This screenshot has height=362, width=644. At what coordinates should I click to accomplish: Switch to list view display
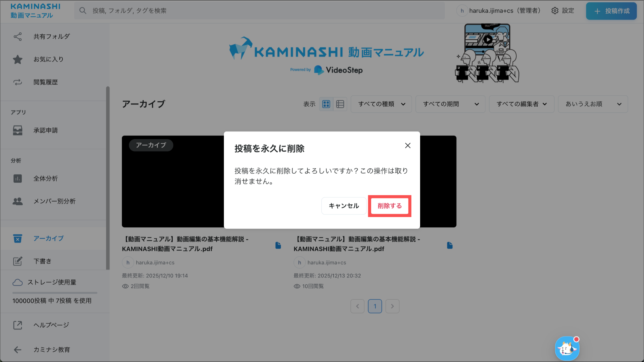click(340, 104)
